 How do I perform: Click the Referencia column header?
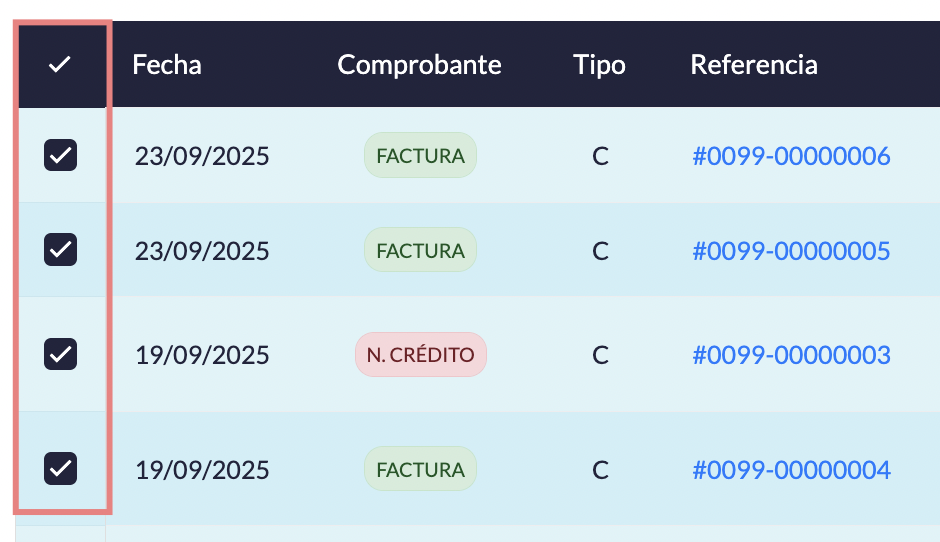coord(754,65)
